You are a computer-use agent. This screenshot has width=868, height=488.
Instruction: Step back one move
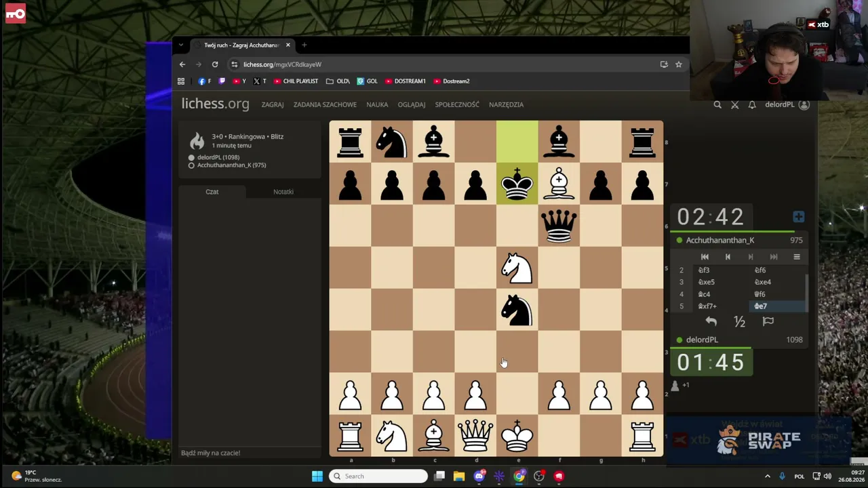point(728,257)
